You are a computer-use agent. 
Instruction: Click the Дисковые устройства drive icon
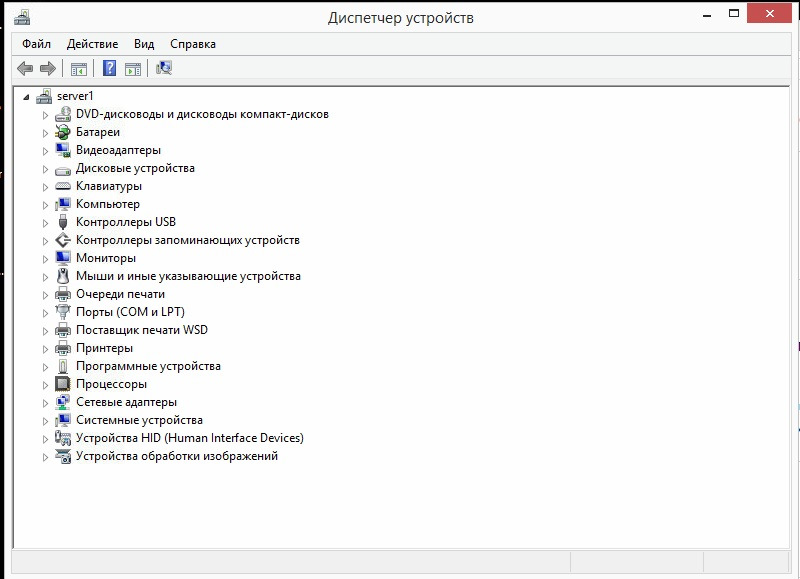tap(63, 169)
